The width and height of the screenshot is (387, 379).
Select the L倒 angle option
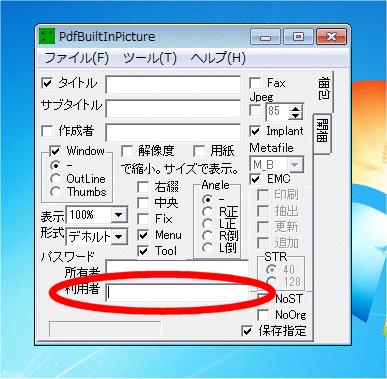pyautogui.click(x=207, y=248)
